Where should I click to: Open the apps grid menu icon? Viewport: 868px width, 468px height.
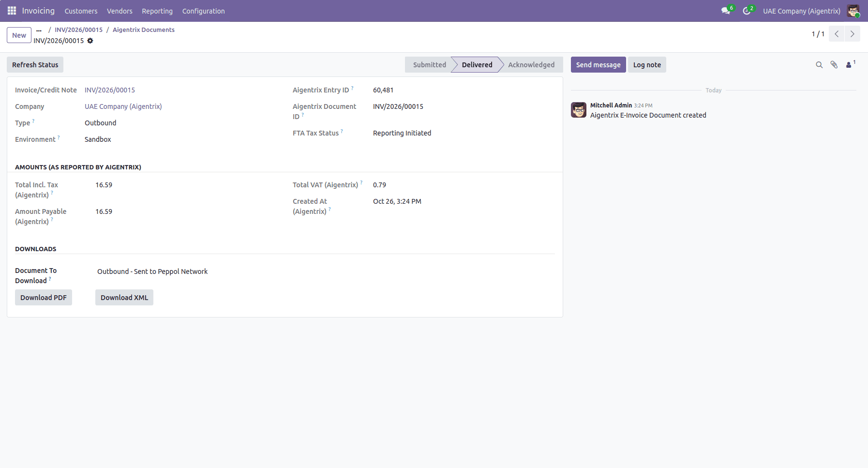tap(12, 11)
